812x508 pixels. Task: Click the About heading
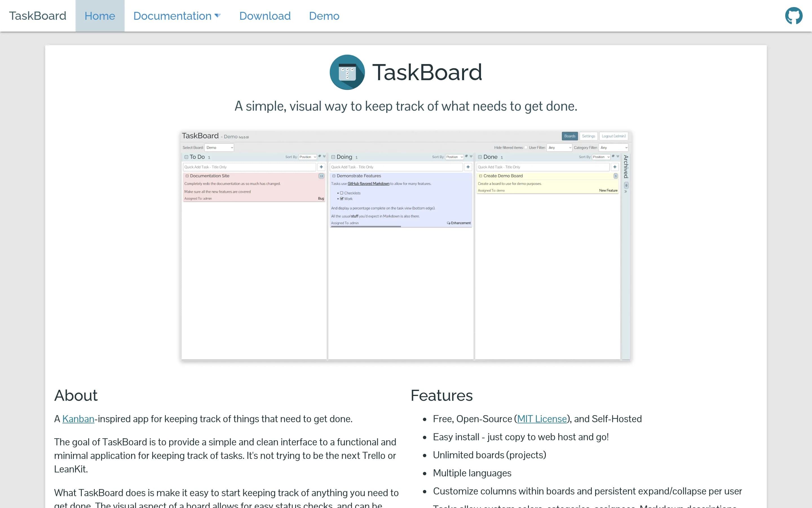pos(76,395)
